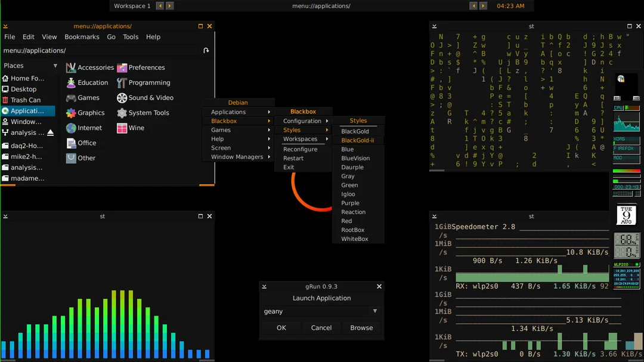Click the go arrow beside the path bar
644x362 pixels.
click(206, 51)
